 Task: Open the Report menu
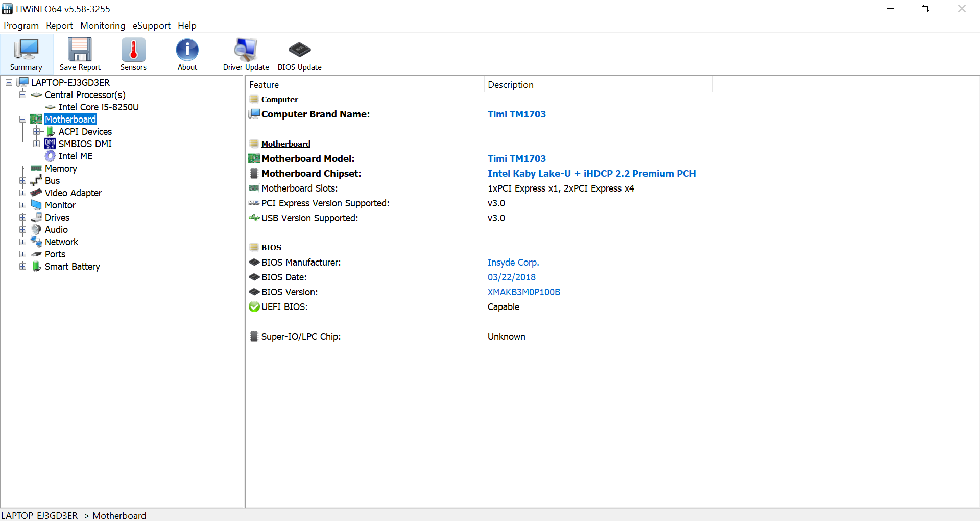[x=59, y=26]
